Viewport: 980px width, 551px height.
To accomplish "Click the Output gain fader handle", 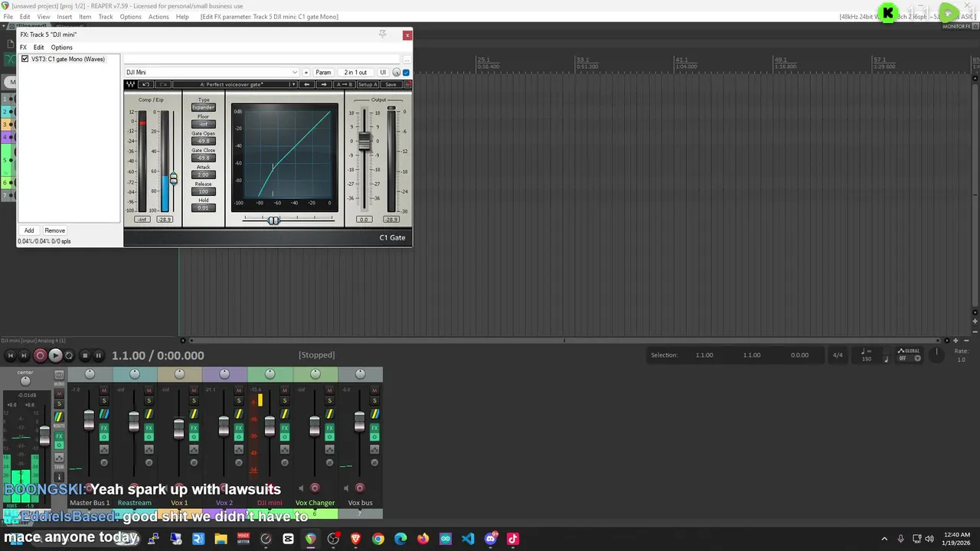I will coord(364,142).
